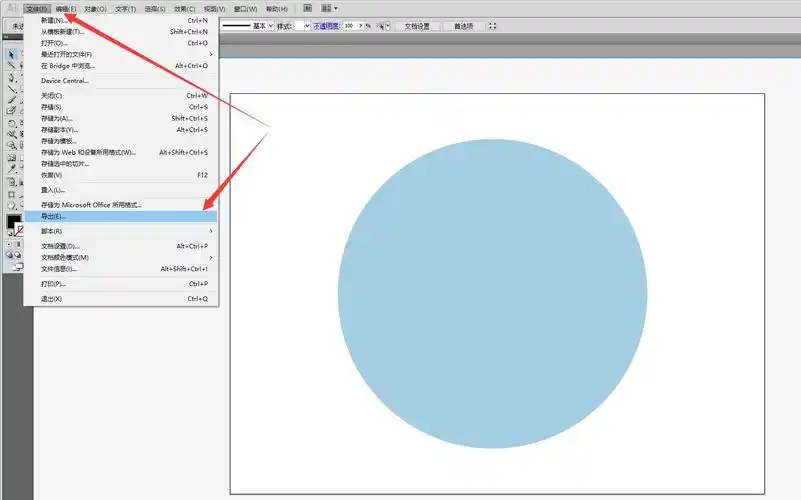Open the 视图(V) menu
The height and width of the screenshot is (500, 801).
215,9
